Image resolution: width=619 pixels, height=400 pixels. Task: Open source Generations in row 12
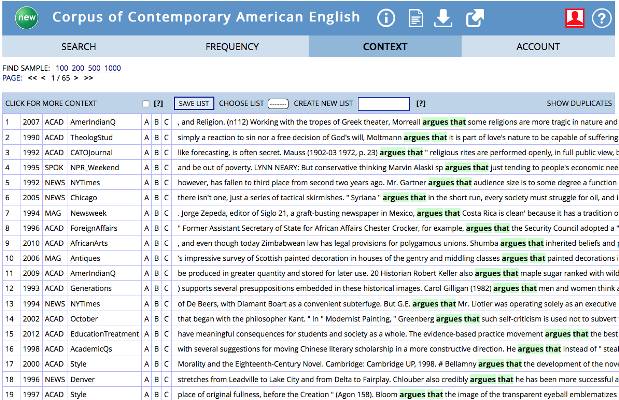[x=91, y=289]
